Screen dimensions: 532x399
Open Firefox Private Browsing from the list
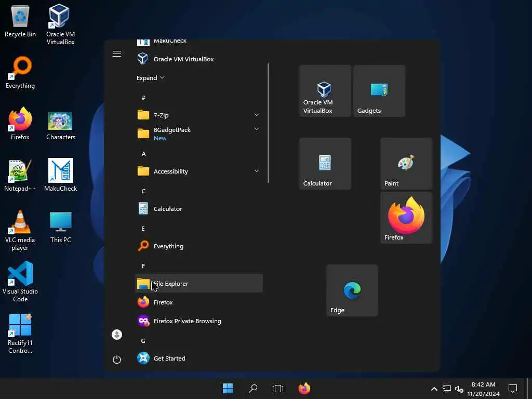click(x=199, y=321)
